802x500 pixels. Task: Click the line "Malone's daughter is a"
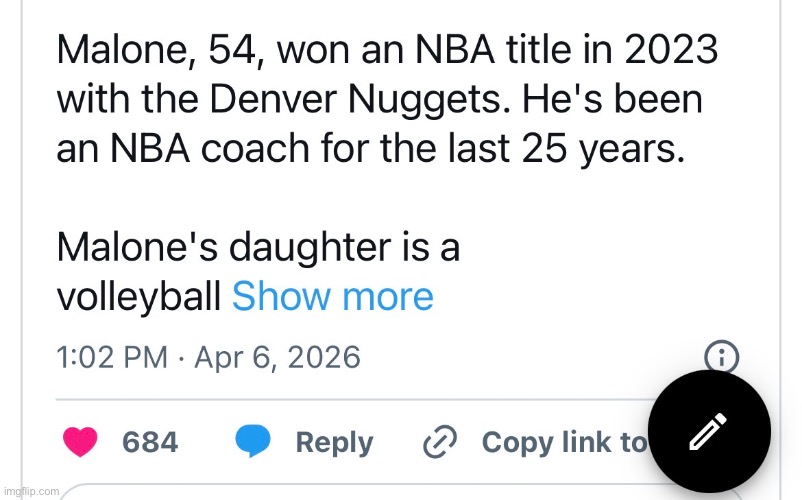coord(257,246)
